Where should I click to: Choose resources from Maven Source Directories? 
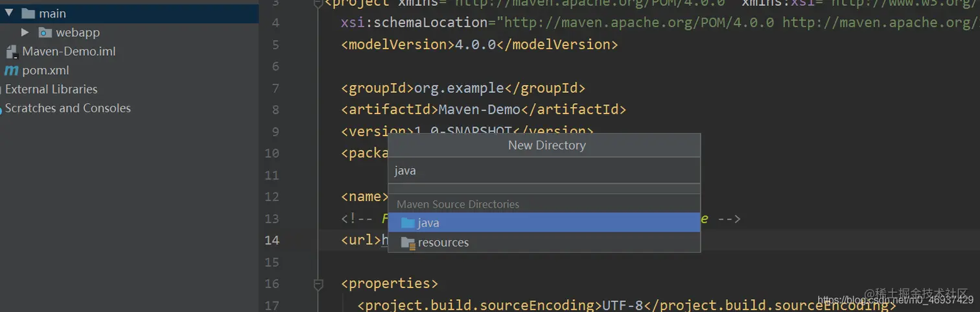click(x=544, y=243)
